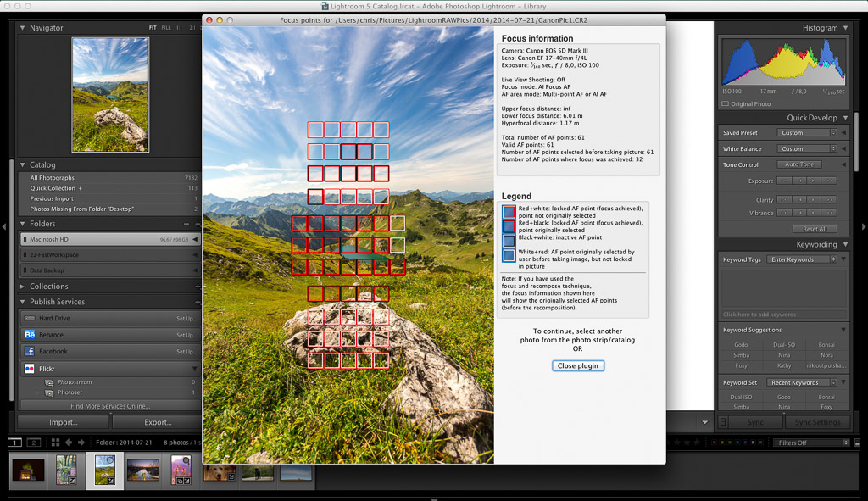Click the Import button

pos(63,422)
